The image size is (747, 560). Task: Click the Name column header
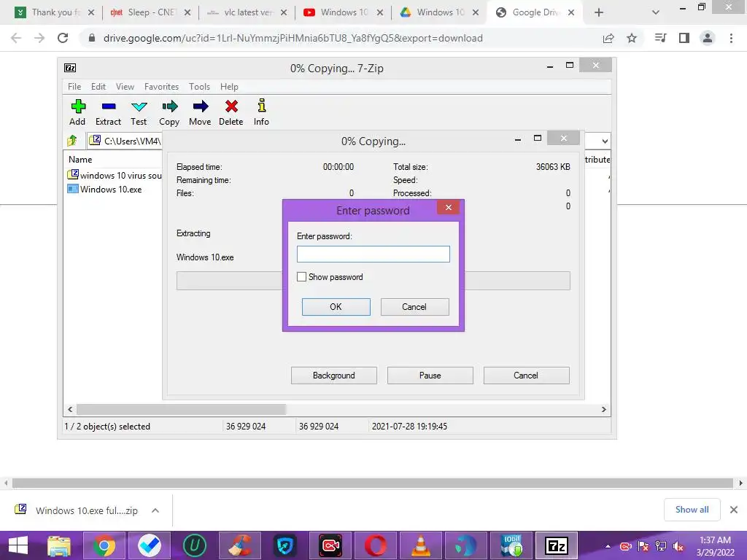coord(80,160)
